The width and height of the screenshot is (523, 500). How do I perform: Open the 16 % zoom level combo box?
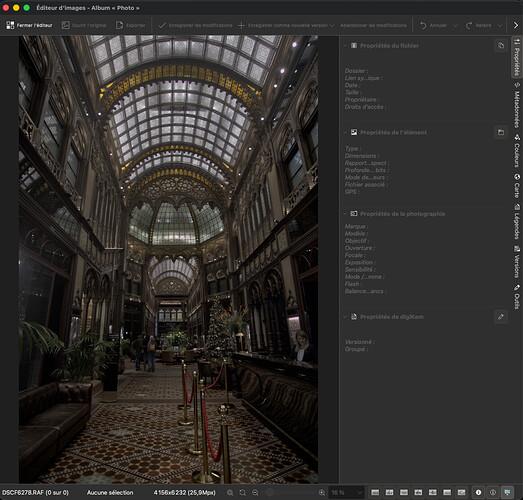point(347,492)
